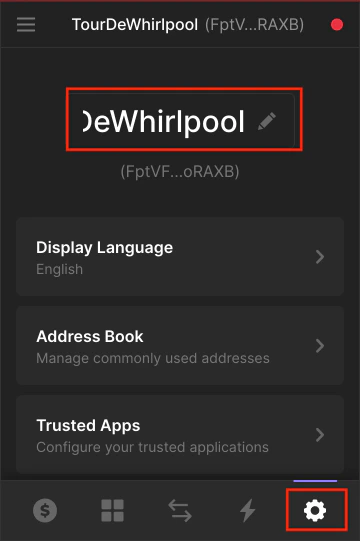Screen dimensions: 360x541
Task: Click the English language value
Action: pyautogui.click(x=59, y=269)
